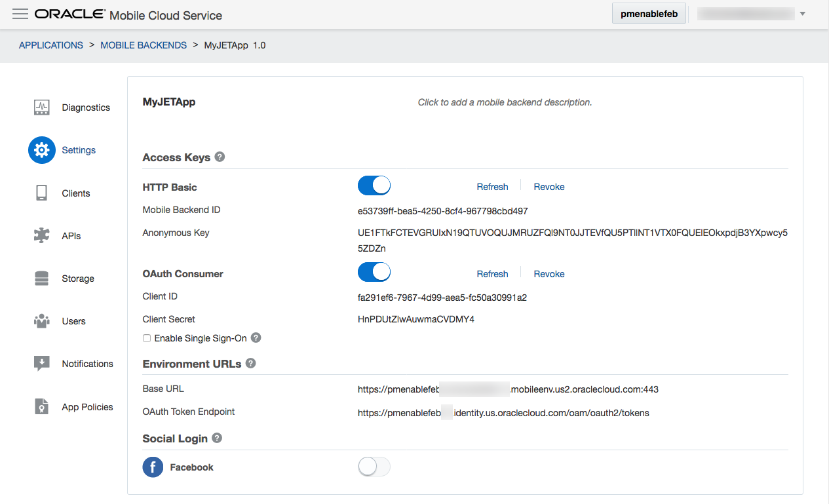
Task: Open the hamburger navigation menu
Action: pyautogui.click(x=20, y=14)
